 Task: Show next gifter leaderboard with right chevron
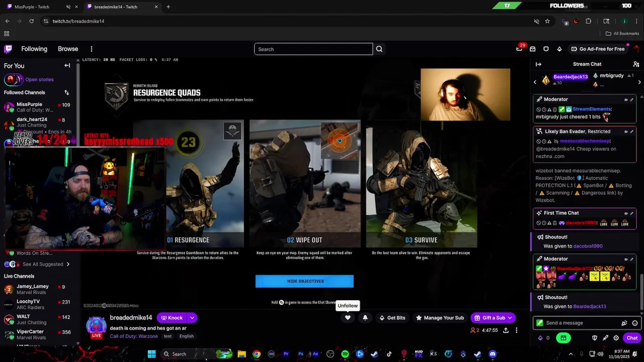pos(639,82)
